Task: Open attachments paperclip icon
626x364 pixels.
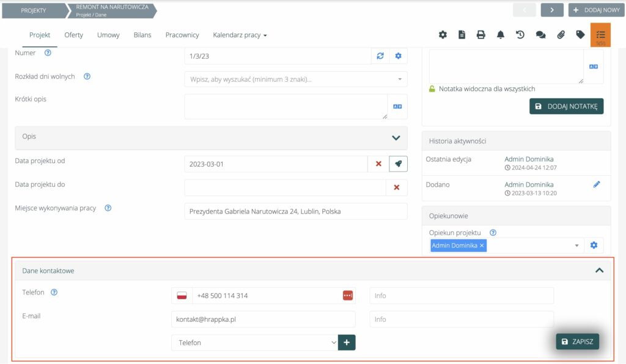Action: [561, 35]
